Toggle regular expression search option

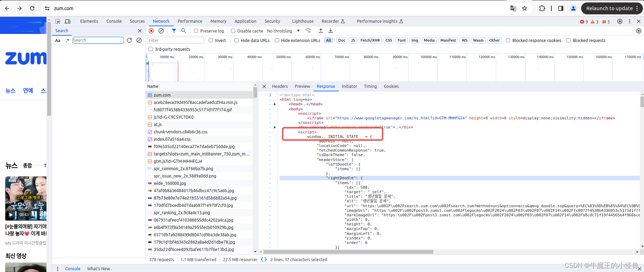tap(67, 40)
